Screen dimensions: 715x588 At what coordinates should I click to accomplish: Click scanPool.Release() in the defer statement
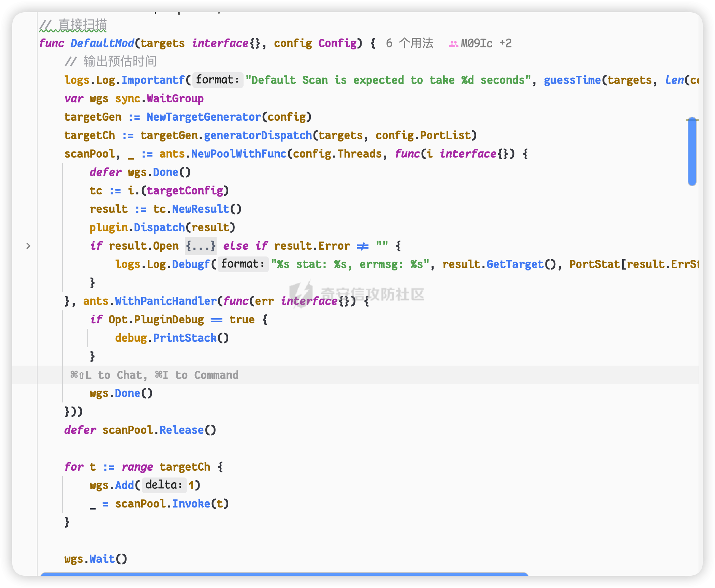[x=159, y=430]
